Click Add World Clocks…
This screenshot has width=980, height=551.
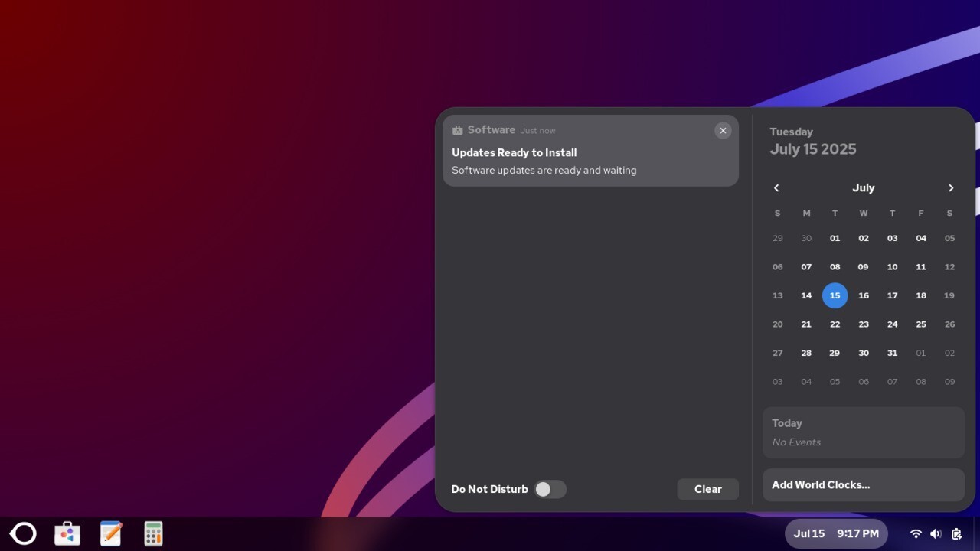pyautogui.click(x=863, y=484)
